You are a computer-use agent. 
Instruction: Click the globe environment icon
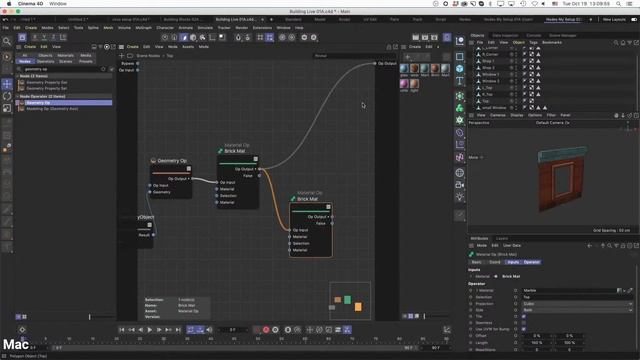click(460, 173)
